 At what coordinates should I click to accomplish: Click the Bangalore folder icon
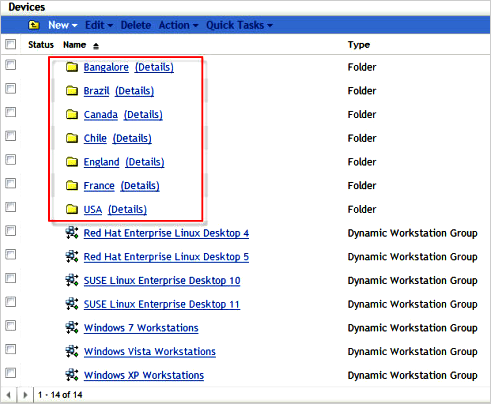pos(72,67)
